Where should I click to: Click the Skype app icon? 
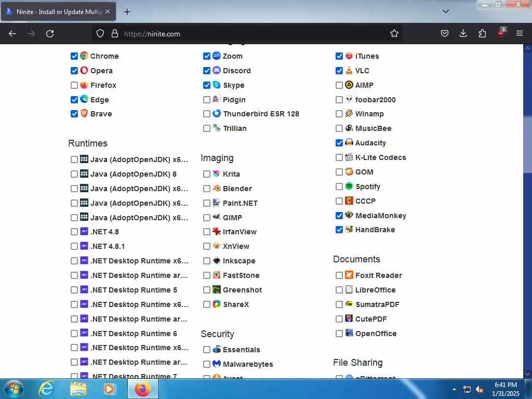217,85
